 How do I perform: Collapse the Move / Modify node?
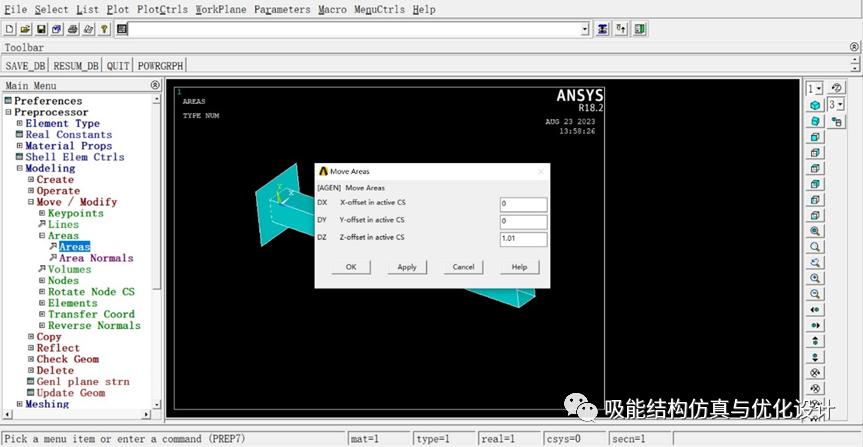click(x=31, y=202)
